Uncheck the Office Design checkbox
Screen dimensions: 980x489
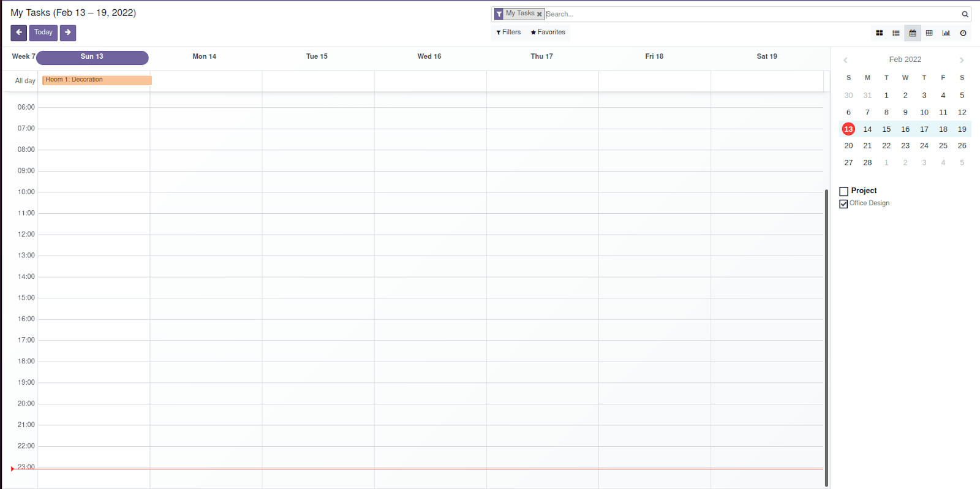click(x=843, y=203)
